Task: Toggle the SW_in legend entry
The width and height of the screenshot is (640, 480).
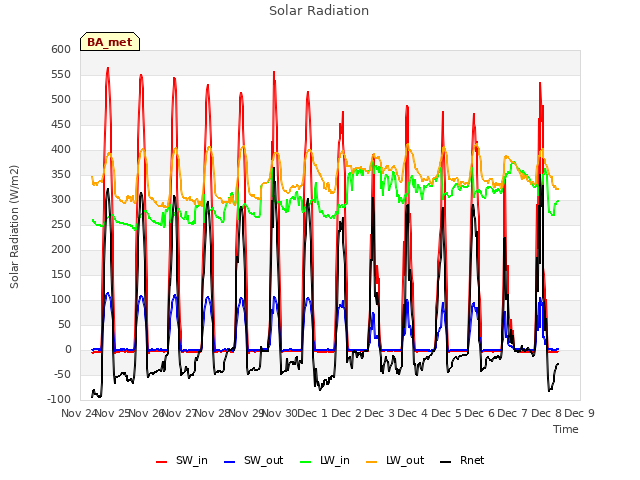Action: tap(182, 460)
